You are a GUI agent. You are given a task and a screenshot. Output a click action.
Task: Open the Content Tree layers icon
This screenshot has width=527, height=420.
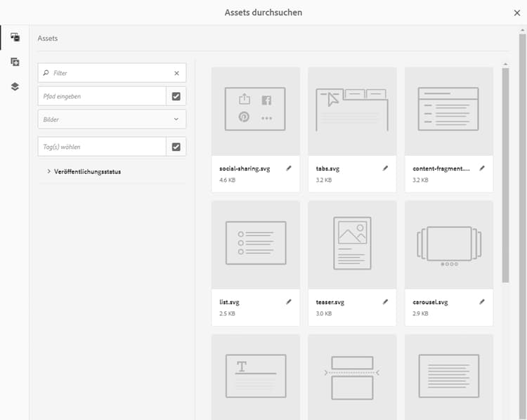coord(15,86)
